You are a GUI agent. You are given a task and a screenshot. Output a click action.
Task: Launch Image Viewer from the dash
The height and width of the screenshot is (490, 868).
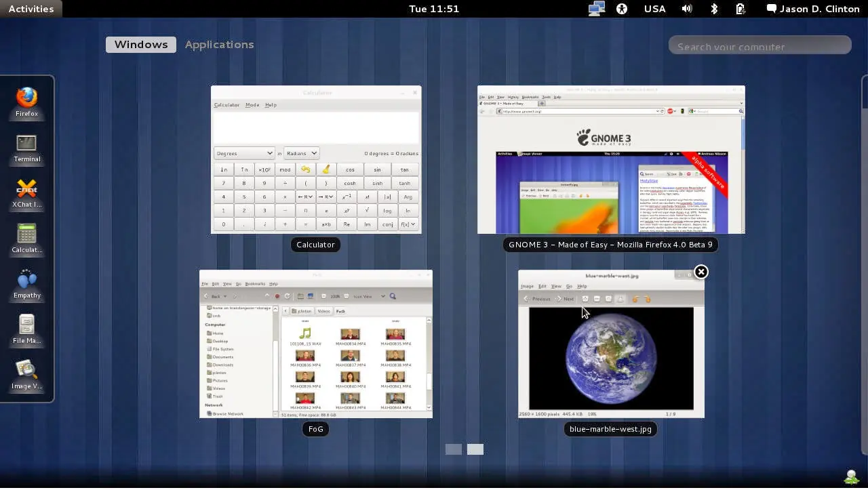click(x=26, y=374)
